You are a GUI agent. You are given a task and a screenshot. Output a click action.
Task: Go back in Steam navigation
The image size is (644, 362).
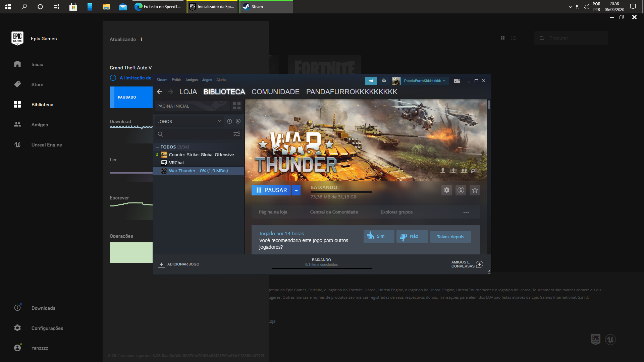[x=160, y=92]
